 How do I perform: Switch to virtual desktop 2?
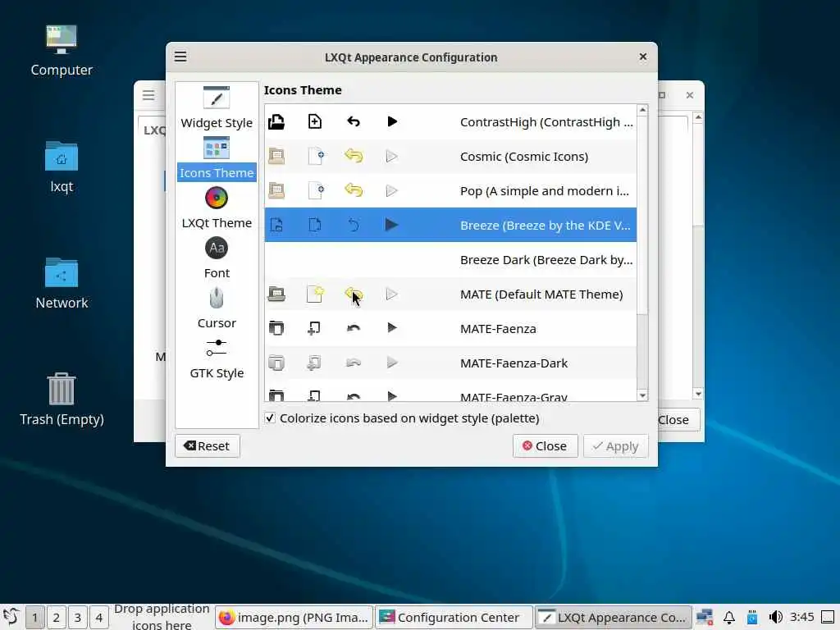(x=57, y=617)
